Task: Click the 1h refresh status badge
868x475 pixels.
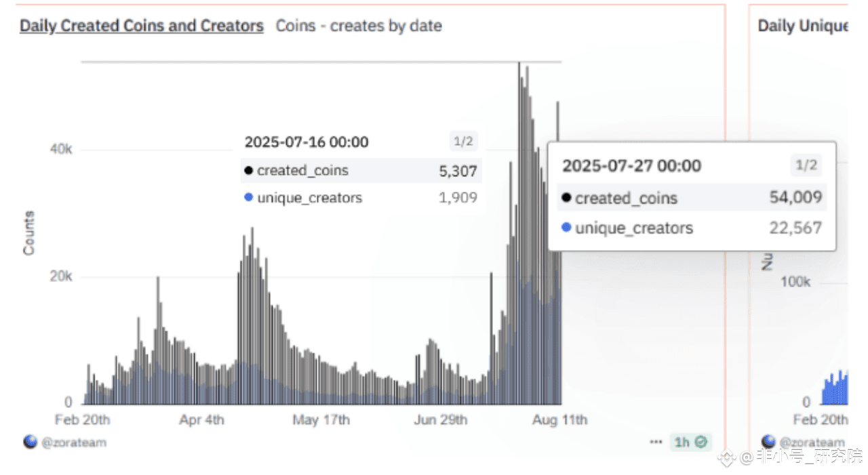Action: 691,442
